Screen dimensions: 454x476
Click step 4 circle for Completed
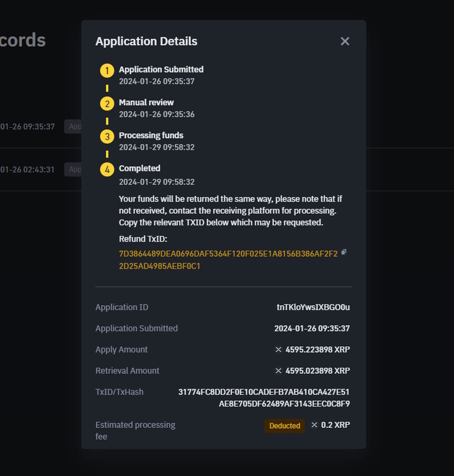point(107,170)
